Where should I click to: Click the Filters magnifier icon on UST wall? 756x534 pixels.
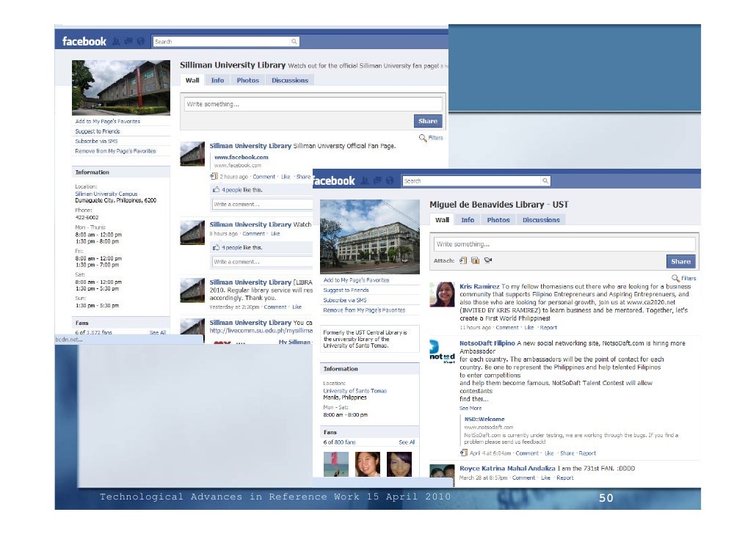tap(675, 278)
